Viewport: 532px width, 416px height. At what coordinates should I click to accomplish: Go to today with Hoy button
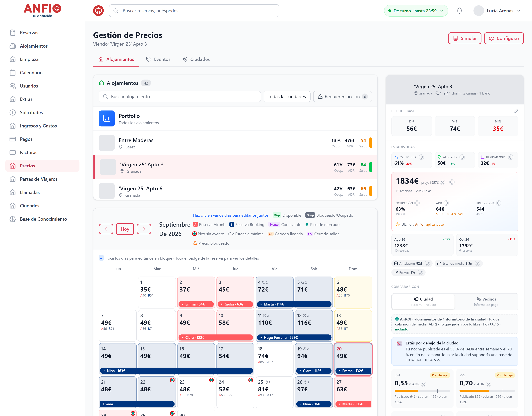[125, 229]
